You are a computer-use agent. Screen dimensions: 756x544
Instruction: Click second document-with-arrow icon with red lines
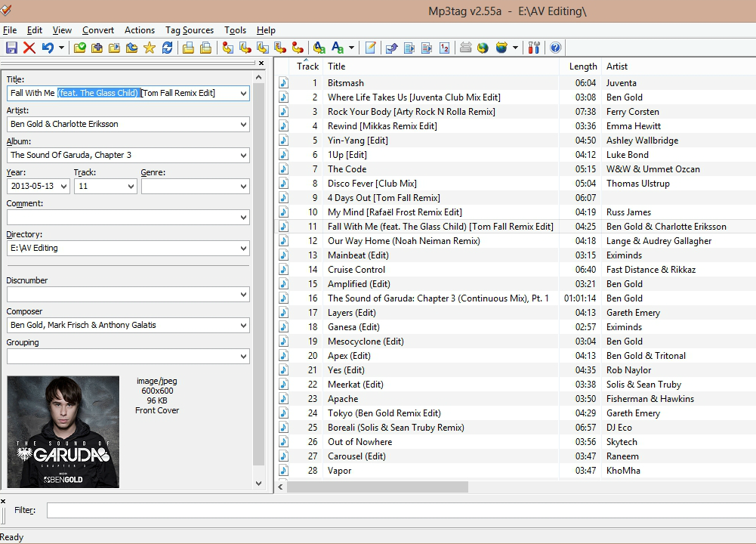coord(427,48)
